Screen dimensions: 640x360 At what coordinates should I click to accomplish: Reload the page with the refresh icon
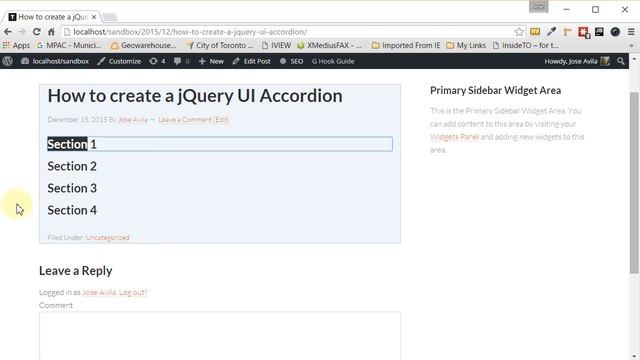tap(37, 31)
